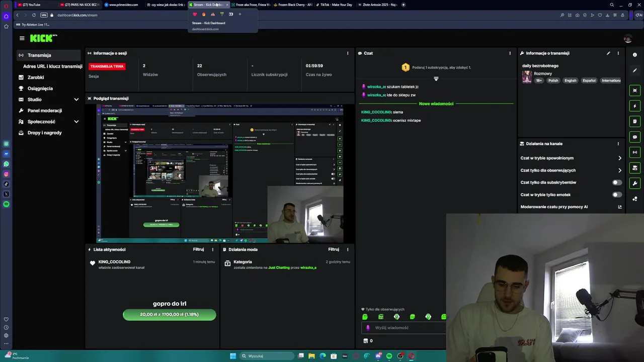Viewport: 644px width, 362px height.
Task: Toggle Czat w trybie tylko emotek switch
Action: pos(617,195)
